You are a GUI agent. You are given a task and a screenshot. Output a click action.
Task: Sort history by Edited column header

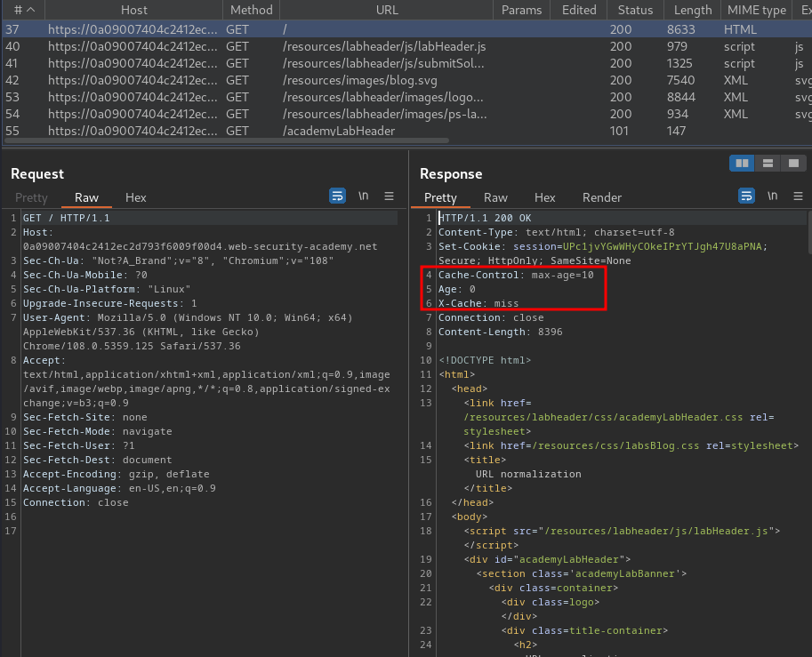tap(579, 10)
